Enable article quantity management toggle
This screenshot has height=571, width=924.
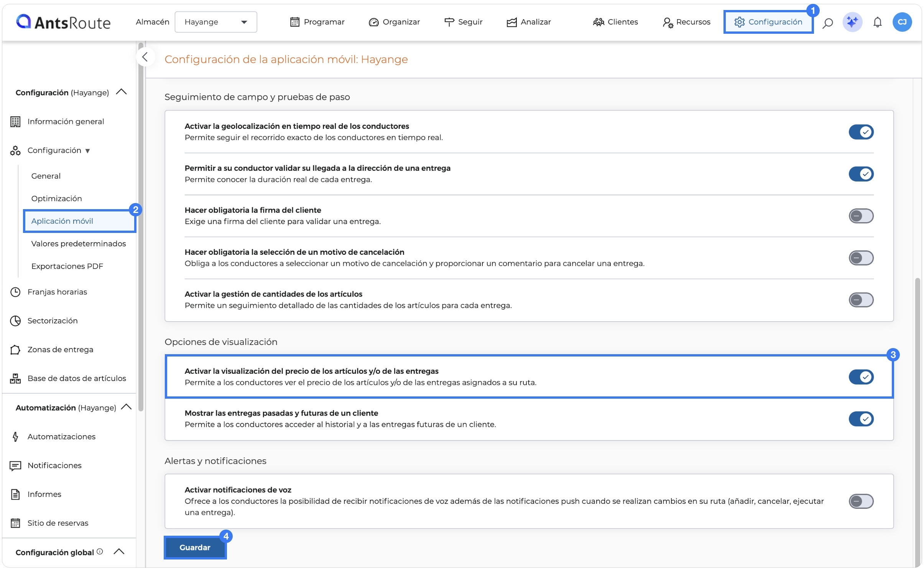pyautogui.click(x=860, y=300)
